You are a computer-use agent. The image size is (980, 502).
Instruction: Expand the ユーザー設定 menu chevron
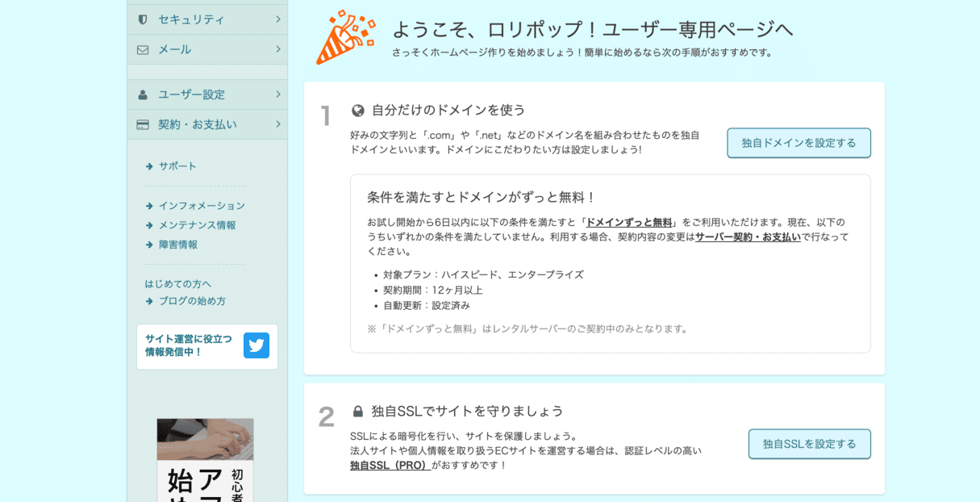pyautogui.click(x=277, y=94)
